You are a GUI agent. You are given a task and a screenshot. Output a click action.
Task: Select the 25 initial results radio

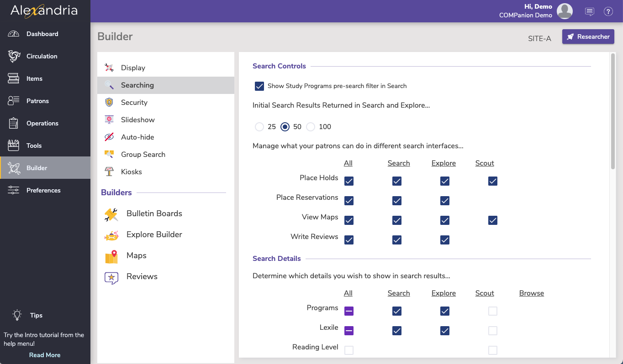[259, 127]
